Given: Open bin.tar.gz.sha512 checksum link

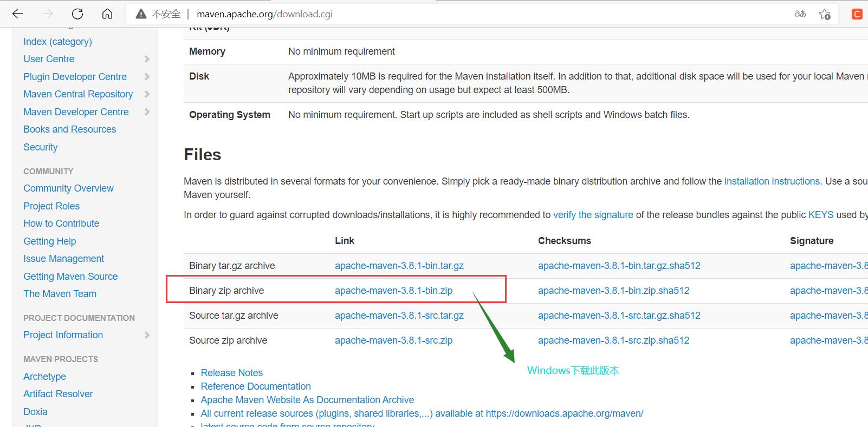Looking at the screenshot, I should point(619,266).
